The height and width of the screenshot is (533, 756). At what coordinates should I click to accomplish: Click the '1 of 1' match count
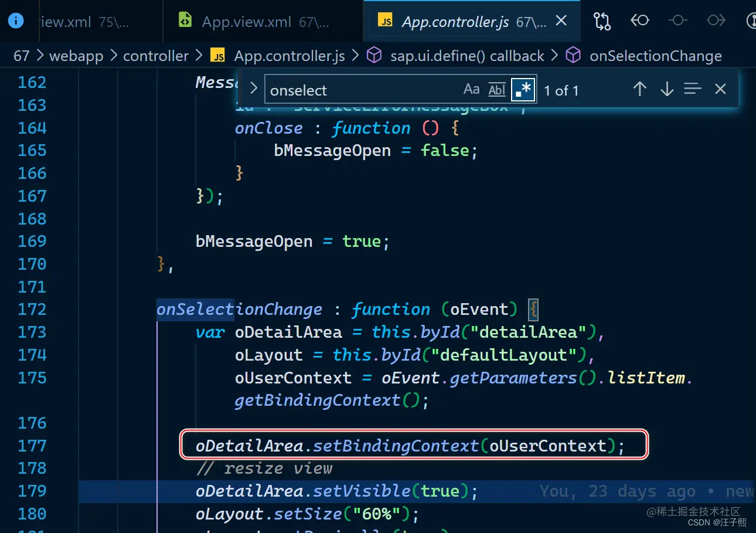click(561, 90)
